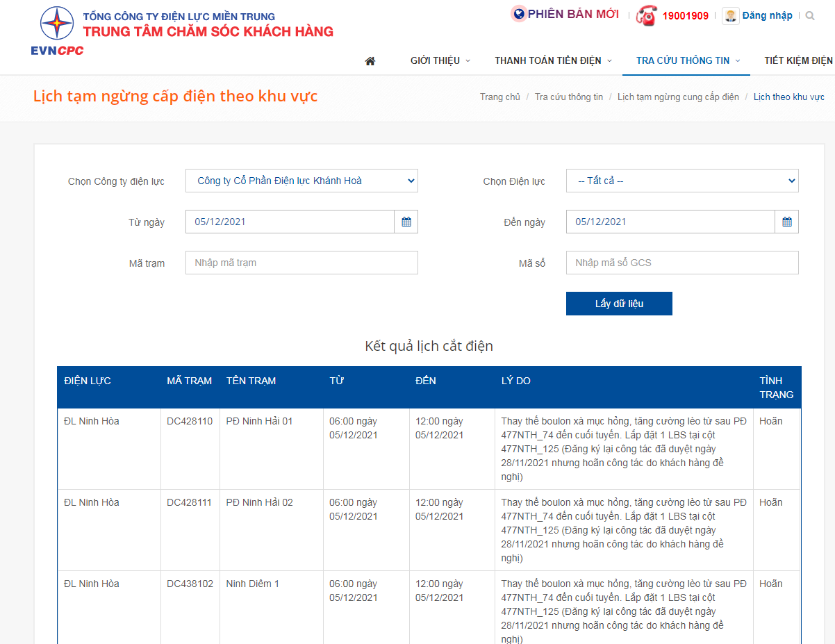Open the home icon in navigation
The image size is (835, 644).
pyautogui.click(x=370, y=60)
